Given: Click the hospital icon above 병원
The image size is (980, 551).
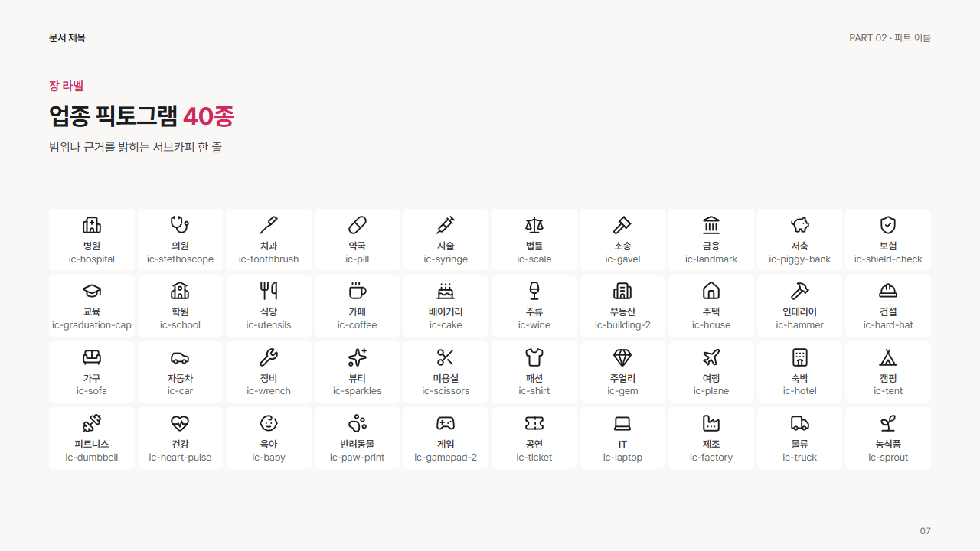Looking at the screenshot, I should coord(92,225).
